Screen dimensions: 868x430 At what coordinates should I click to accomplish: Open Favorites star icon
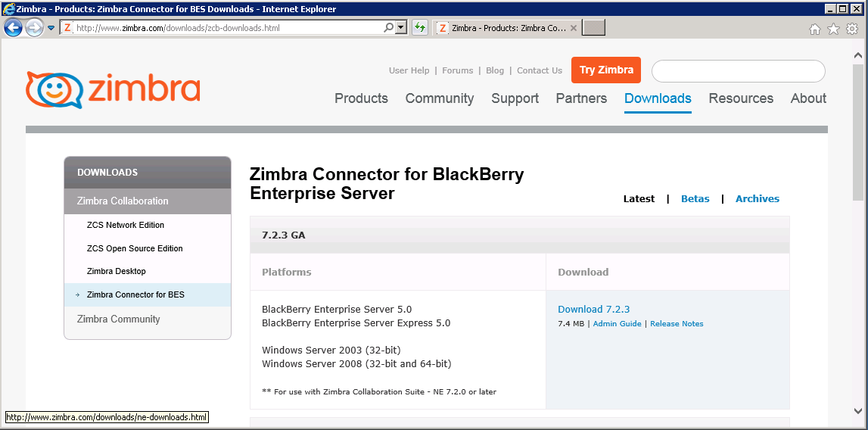pyautogui.click(x=833, y=30)
